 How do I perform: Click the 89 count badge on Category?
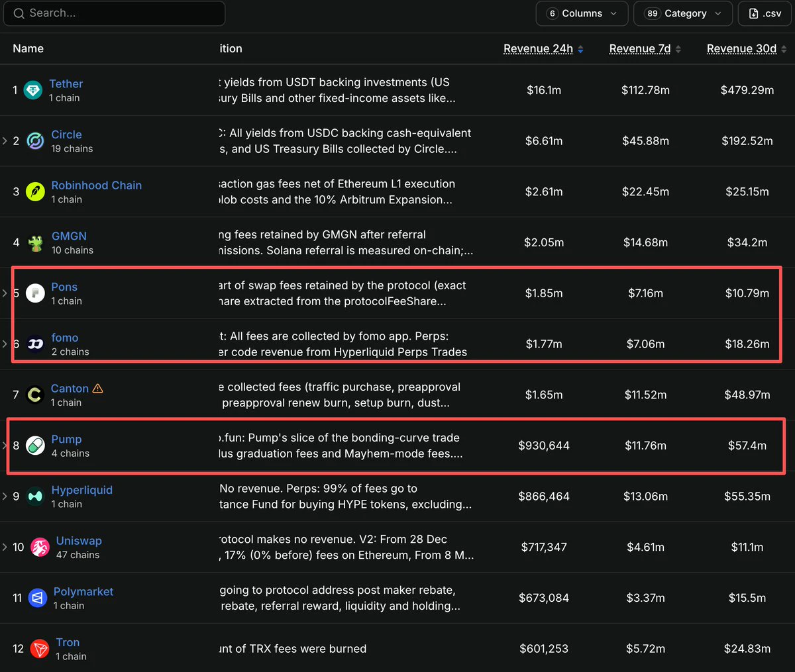pyautogui.click(x=653, y=13)
